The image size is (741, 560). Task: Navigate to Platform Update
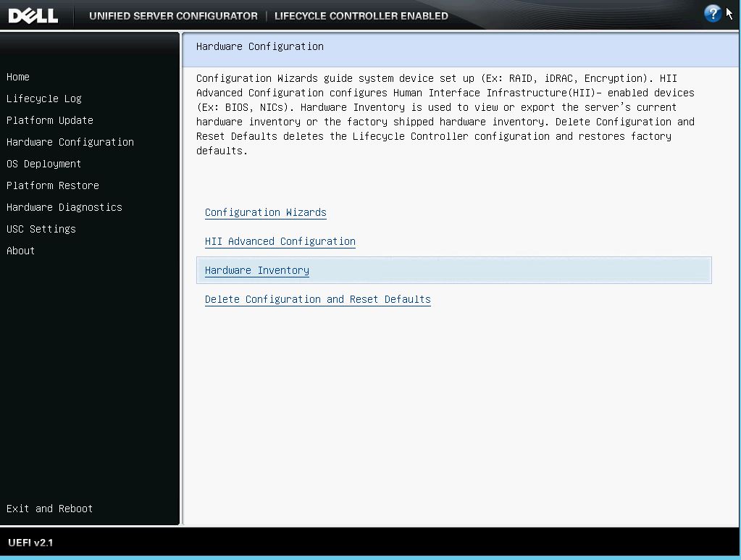tap(49, 120)
